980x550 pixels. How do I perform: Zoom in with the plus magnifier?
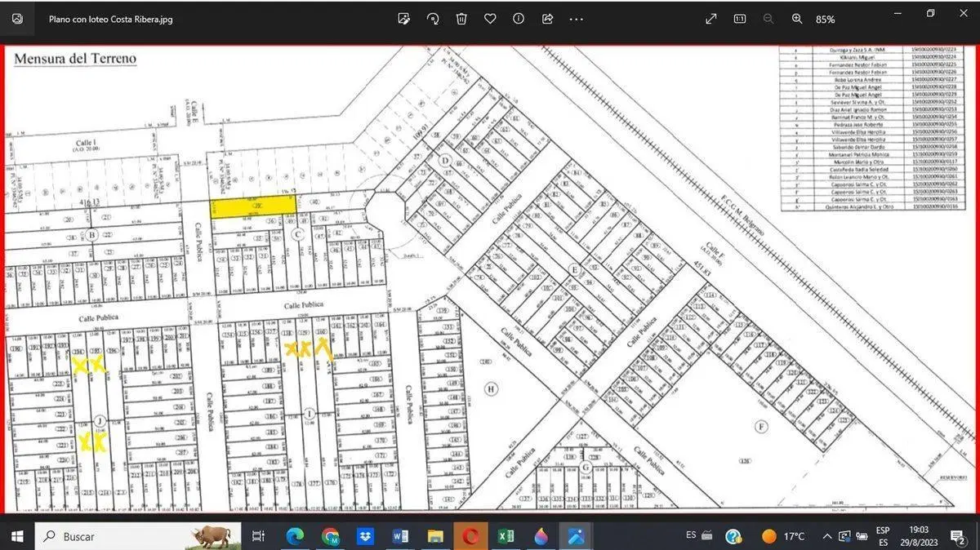(797, 19)
